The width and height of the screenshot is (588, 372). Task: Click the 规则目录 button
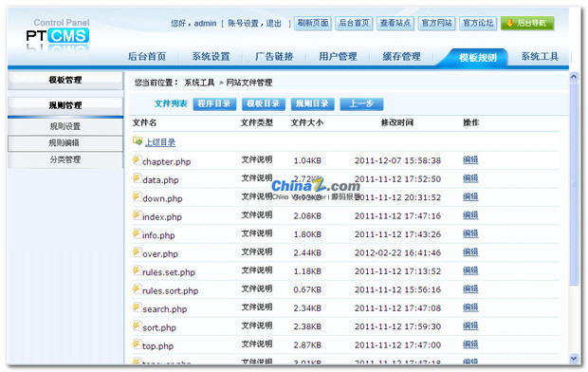[312, 104]
